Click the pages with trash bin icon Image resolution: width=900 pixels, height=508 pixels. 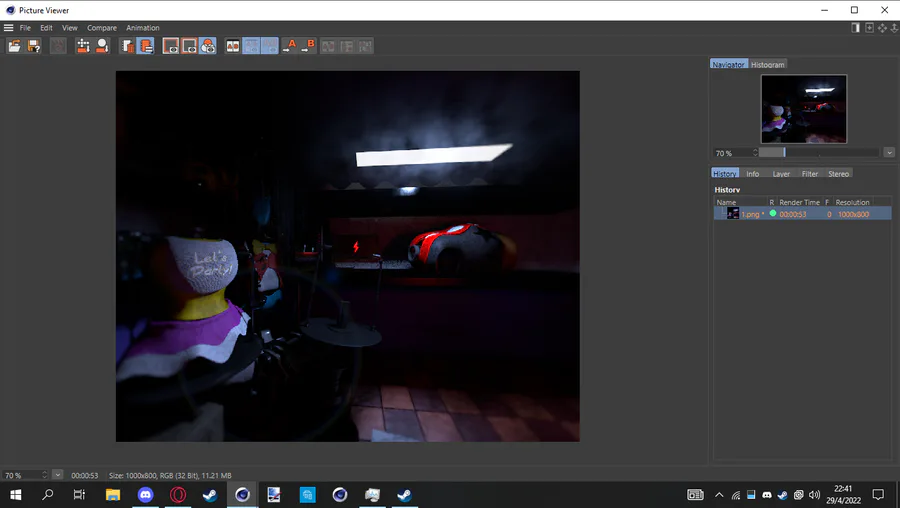[x=127, y=46]
